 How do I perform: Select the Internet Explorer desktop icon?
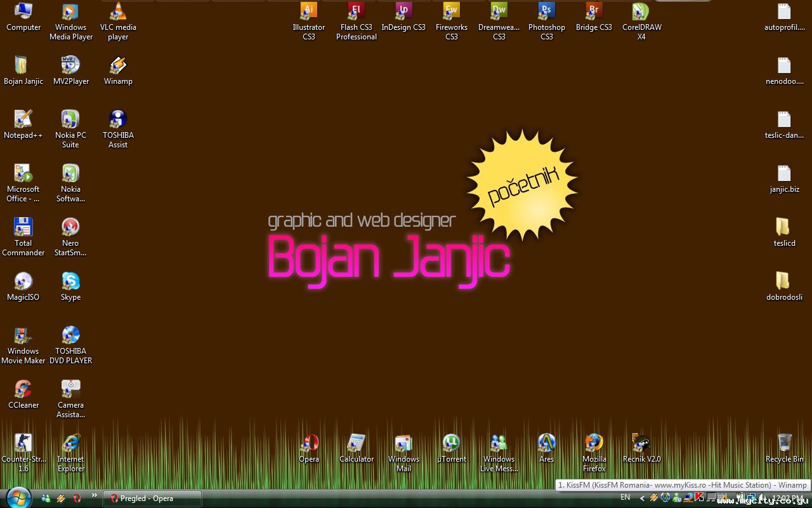(x=70, y=453)
